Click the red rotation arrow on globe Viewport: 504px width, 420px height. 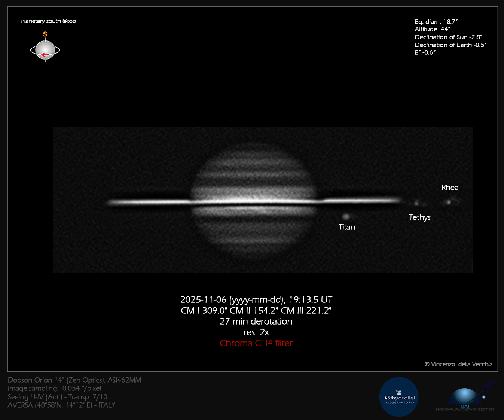pyautogui.click(x=45, y=55)
